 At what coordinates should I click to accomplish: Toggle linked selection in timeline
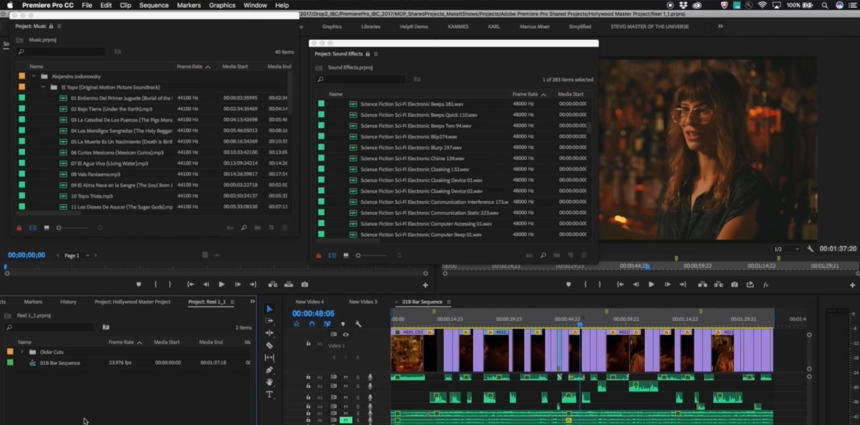327,324
